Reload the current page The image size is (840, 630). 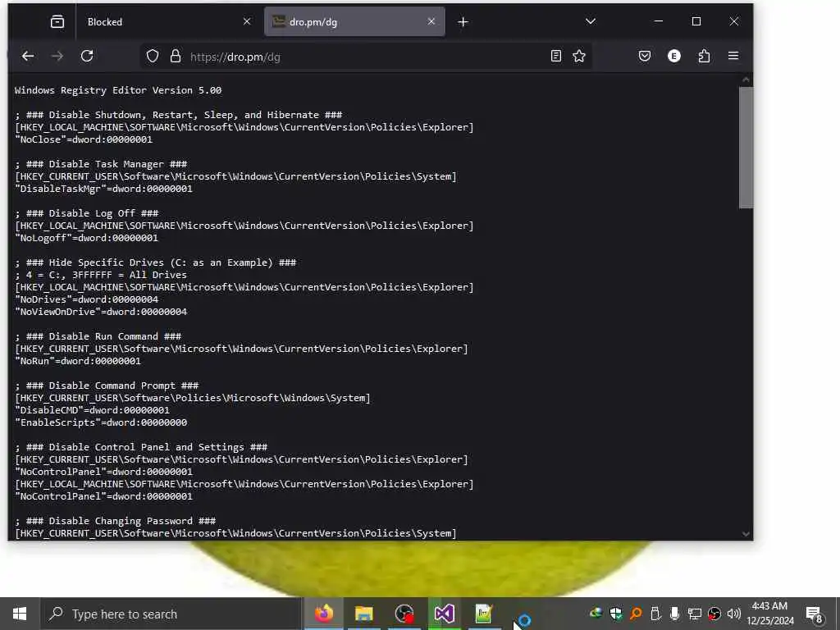[87, 57]
